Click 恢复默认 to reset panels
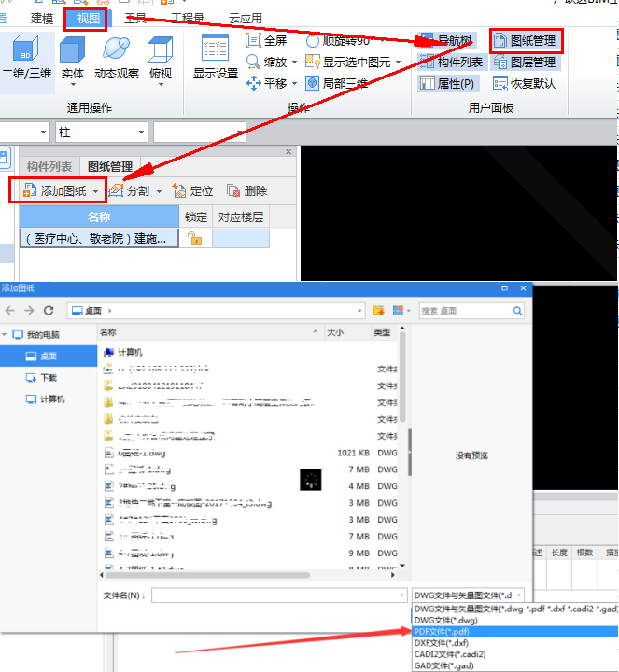 click(x=524, y=83)
